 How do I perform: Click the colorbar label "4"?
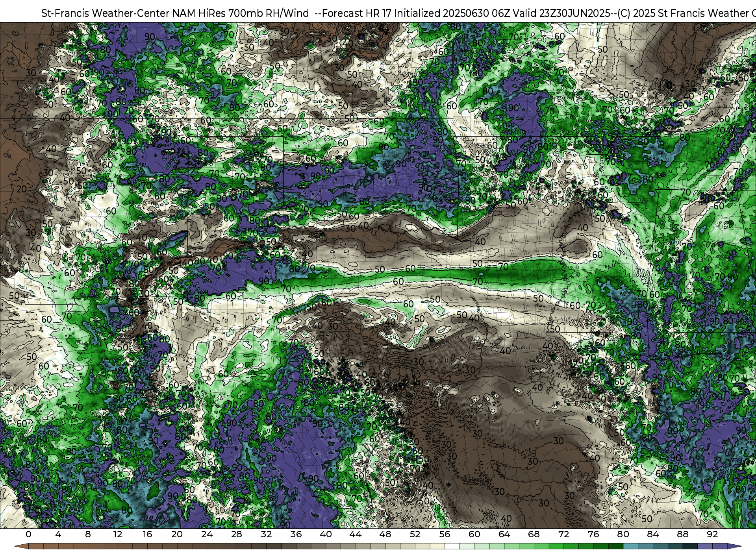click(58, 534)
